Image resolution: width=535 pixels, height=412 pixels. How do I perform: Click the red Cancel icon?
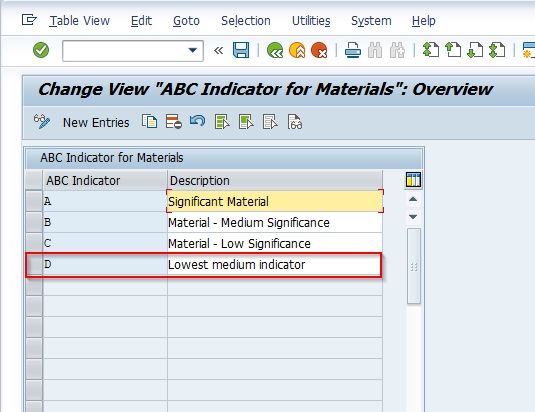(x=319, y=50)
